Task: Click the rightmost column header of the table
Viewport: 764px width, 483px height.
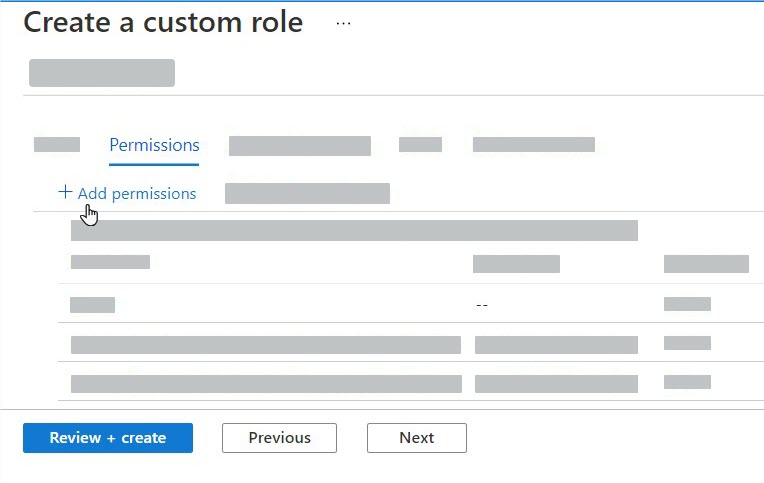Action: 706,264
